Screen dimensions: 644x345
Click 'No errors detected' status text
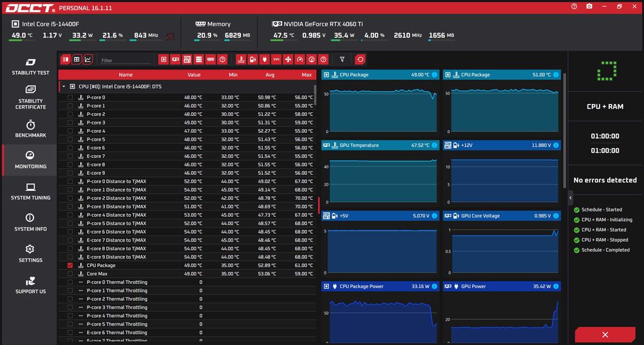pyautogui.click(x=605, y=180)
